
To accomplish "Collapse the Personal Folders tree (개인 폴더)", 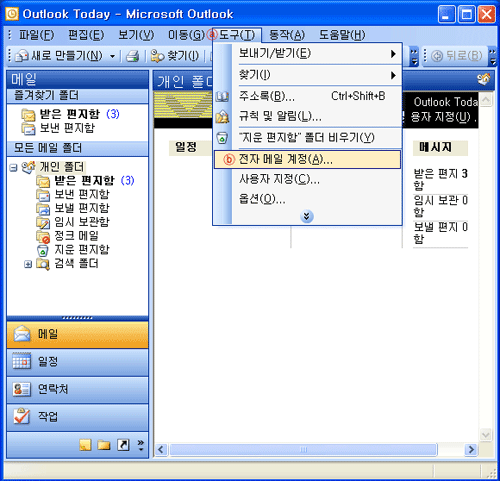I will click(x=13, y=167).
